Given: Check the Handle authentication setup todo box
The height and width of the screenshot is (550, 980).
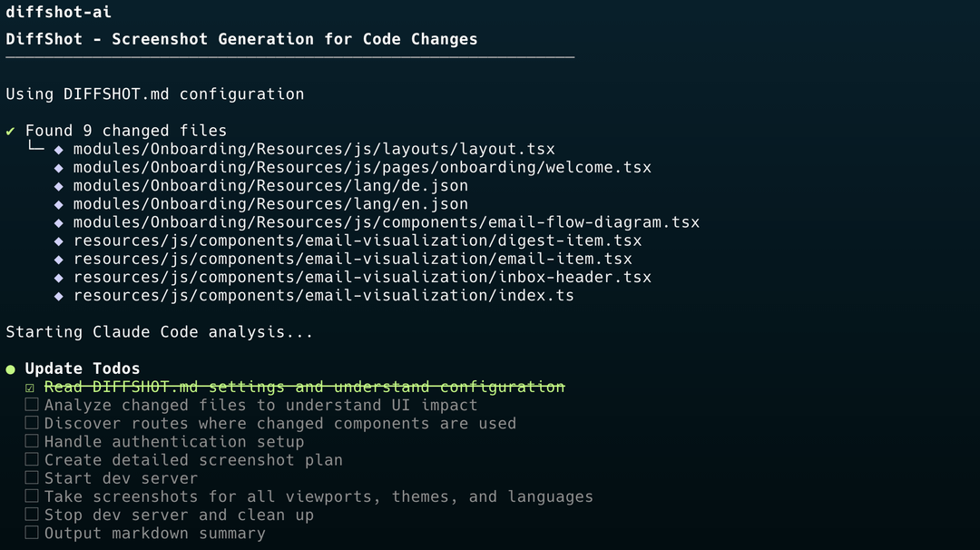Looking at the screenshot, I should click(x=31, y=441).
